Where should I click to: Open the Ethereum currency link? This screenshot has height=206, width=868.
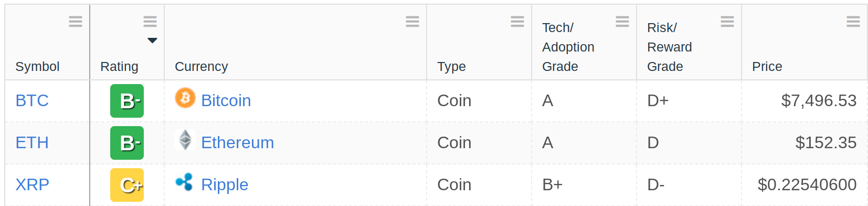(x=238, y=142)
